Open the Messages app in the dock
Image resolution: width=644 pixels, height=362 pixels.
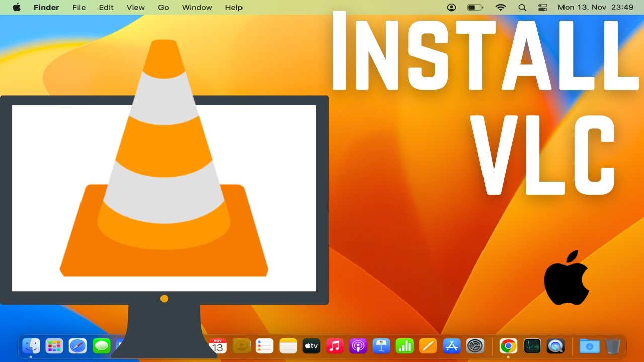(102, 346)
